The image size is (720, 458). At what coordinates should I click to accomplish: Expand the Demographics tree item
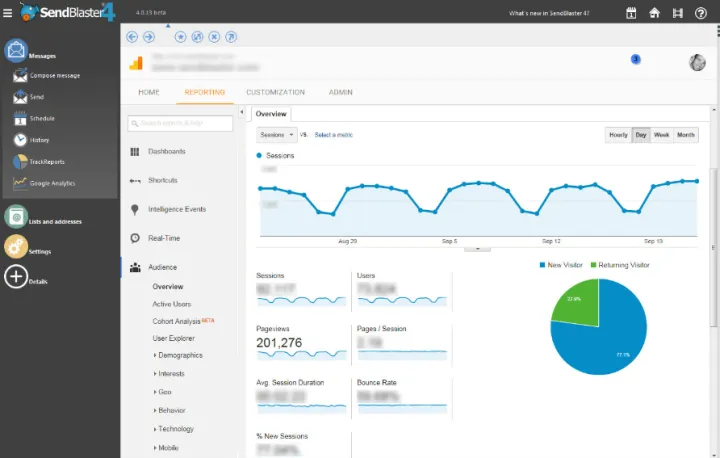point(179,355)
